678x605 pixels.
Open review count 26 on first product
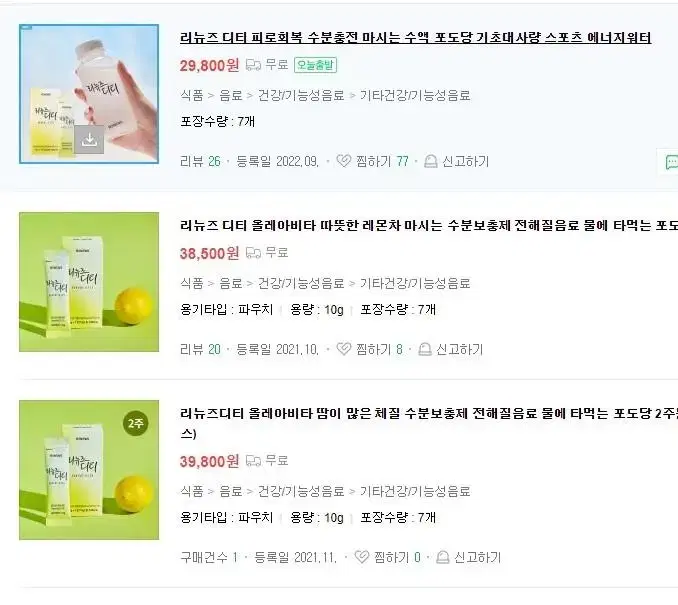pos(214,161)
